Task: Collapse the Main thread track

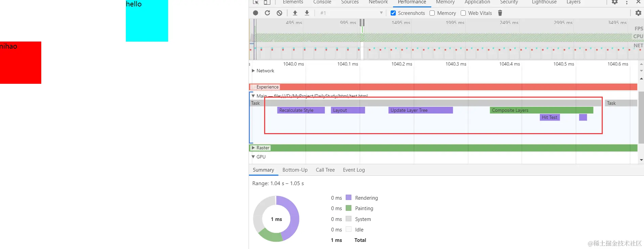Action: [253, 96]
